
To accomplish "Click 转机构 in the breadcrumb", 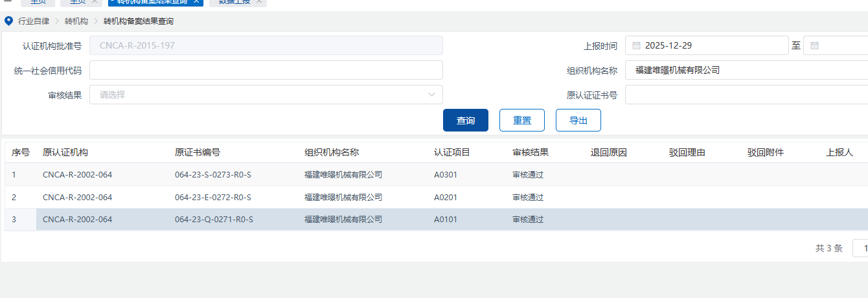I will tap(76, 21).
